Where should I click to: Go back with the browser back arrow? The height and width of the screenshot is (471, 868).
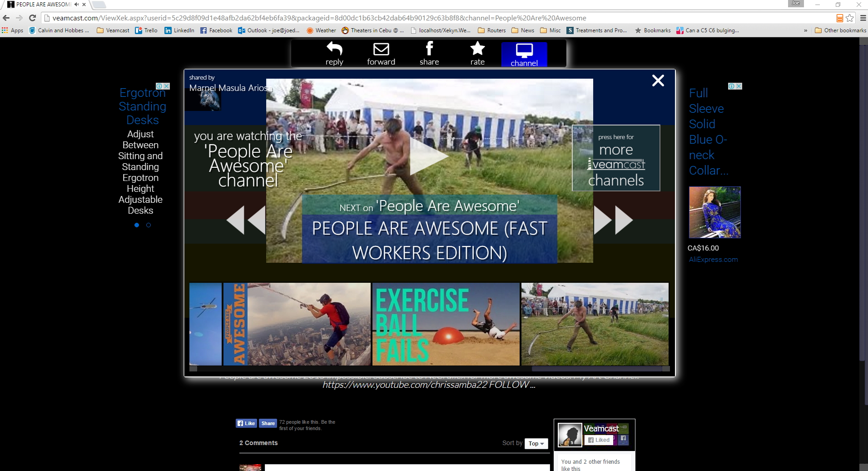tap(6, 18)
